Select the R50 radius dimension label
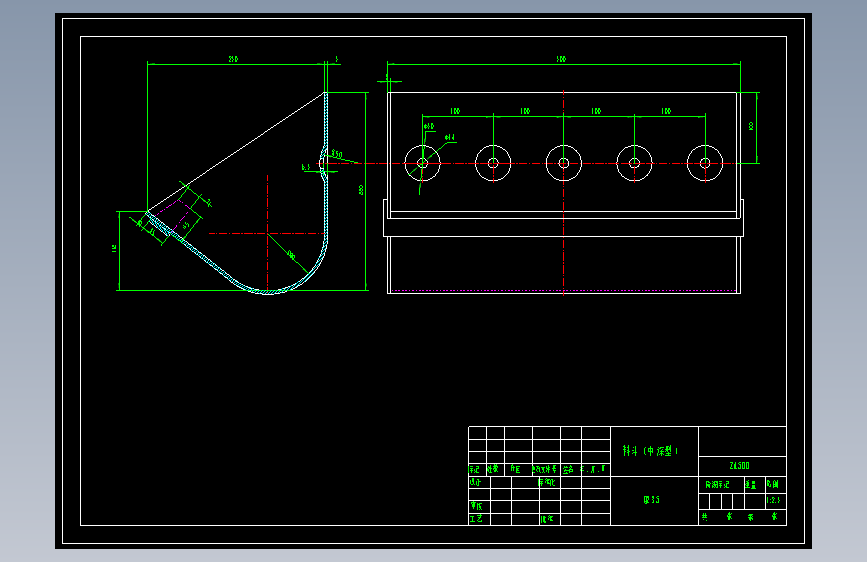867x562 pixels. pyautogui.click(x=337, y=154)
